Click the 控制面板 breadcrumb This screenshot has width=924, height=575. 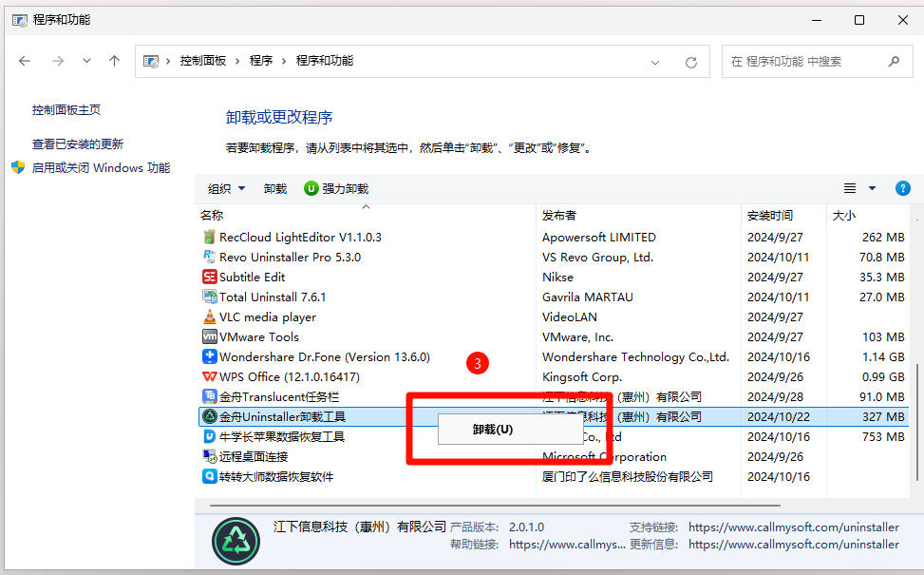pos(202,61)
